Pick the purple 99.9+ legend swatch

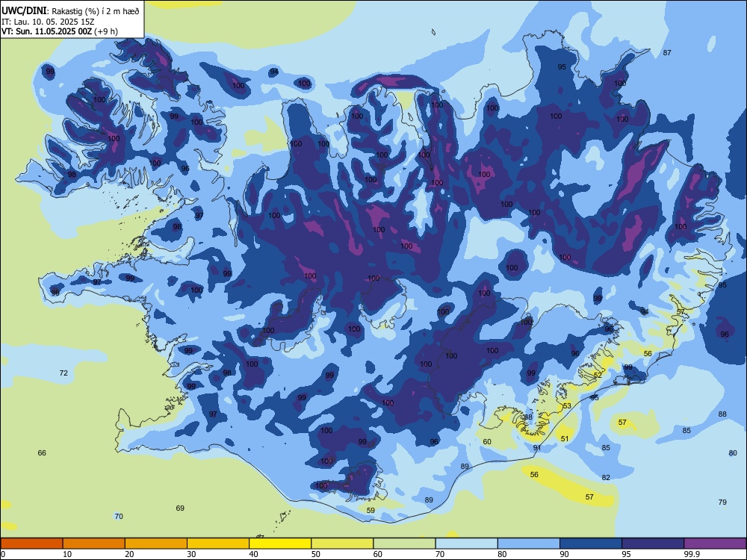[715, 544]
